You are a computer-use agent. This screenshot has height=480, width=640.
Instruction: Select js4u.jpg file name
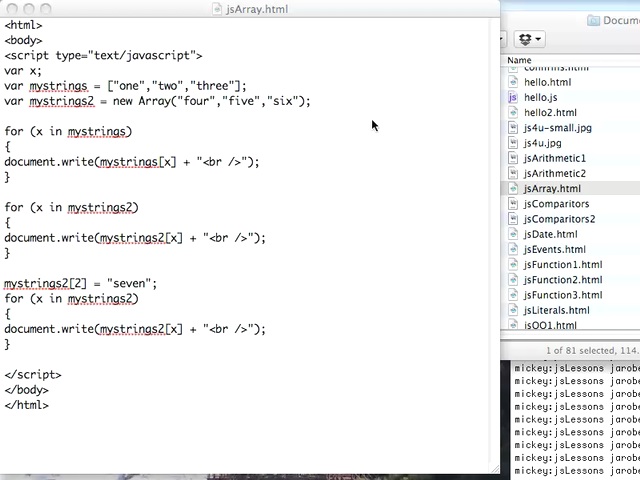point(542,143)
